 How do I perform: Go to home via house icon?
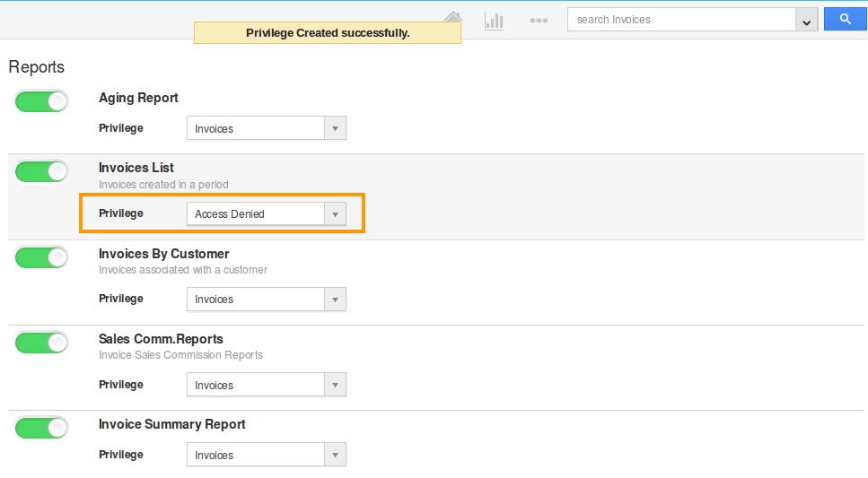click(452, 17)
